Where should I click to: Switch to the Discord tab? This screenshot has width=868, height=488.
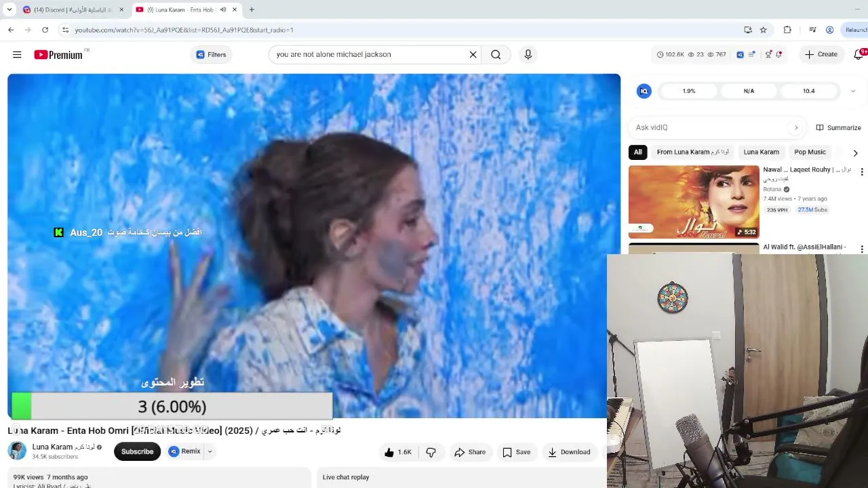(73, 9)
